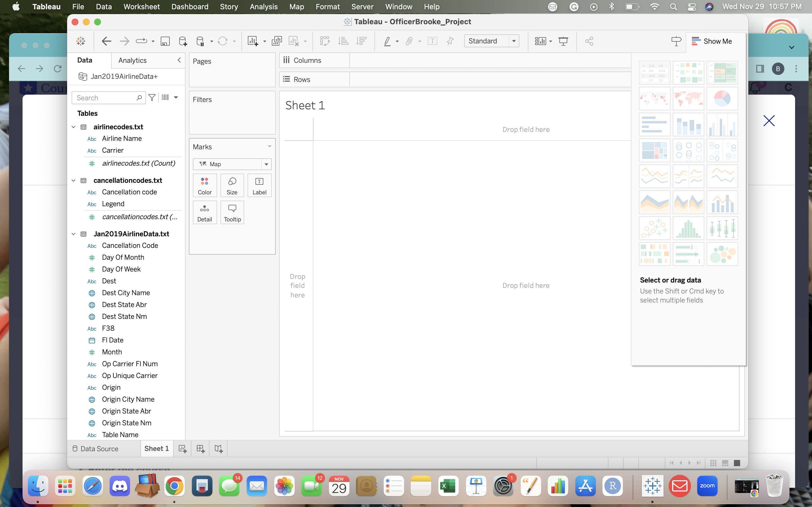This screenshot has width=812, height=507.
Task: Open the mark type dropdown showing Map
Action: pos(266,164)
